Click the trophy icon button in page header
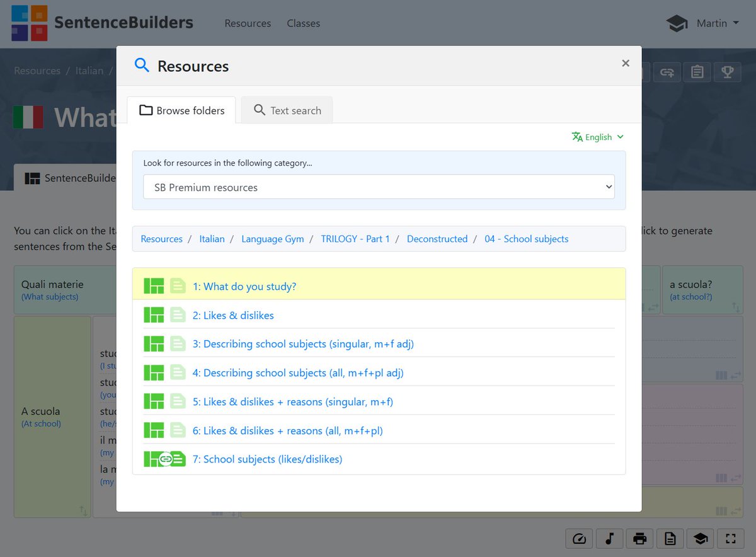Viewport: 756px width, 557px height. [x=727, y=72]
